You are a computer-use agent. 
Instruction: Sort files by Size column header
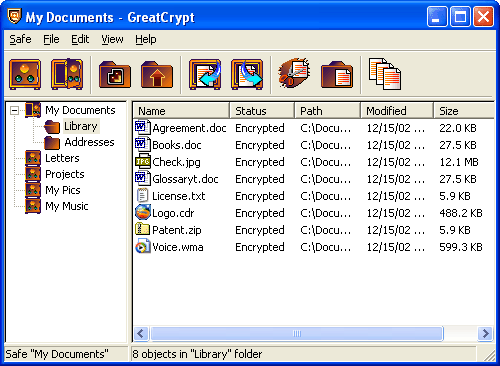(x=464, y=111)
